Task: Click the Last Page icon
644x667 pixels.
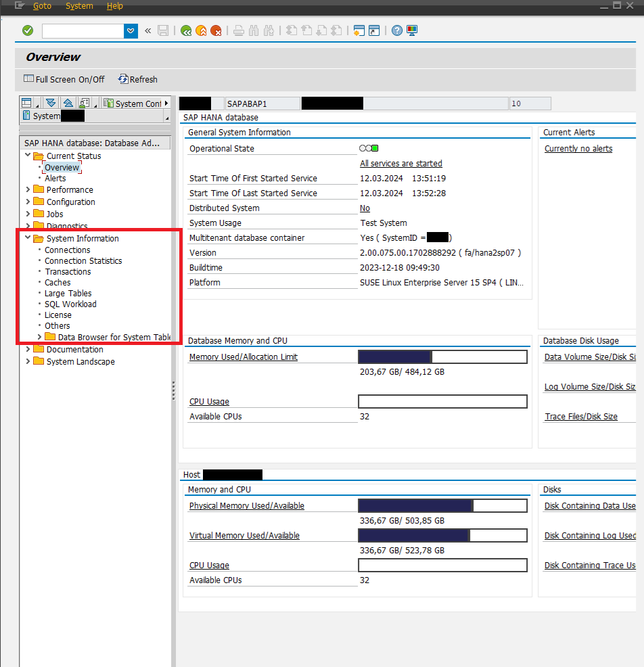Action: click(x=336, y=30)
